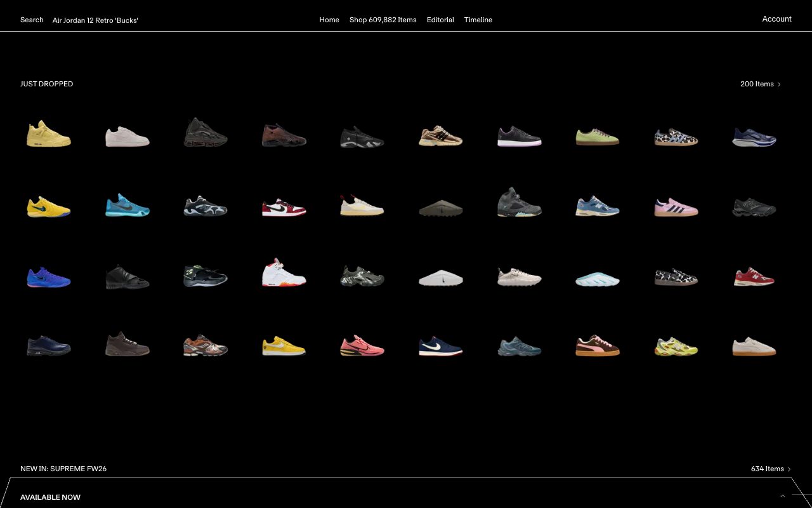This screenshot has height=508, width=812.
Task: Select the pink Adidas sneaker with black stripes
Action: [x=676, y=208]
